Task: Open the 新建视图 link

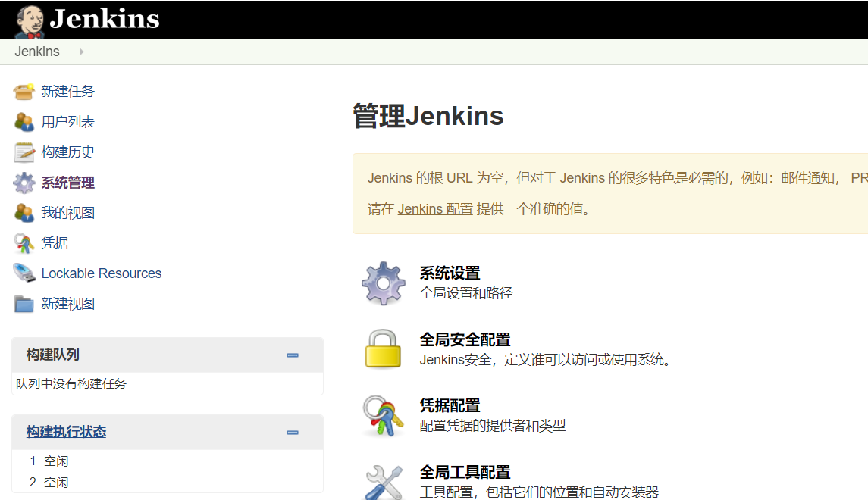Action: point(67,304)
